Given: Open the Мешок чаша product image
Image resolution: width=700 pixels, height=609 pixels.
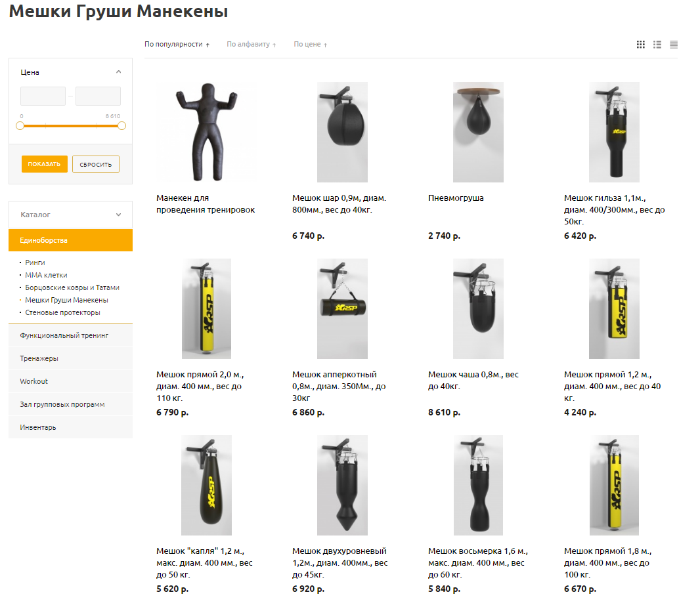Looking at the screenshot, I should 478,308.
